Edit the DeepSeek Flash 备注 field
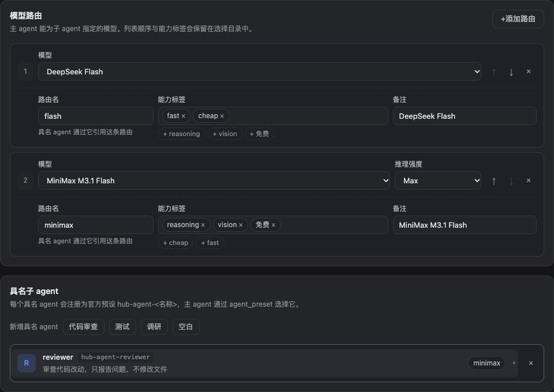Image resolution: width=554 pixels, height=392 pixels. coord(465,116)
